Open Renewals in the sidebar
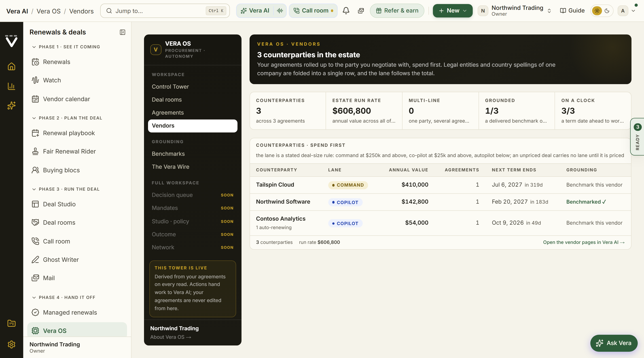 pos(77,62)
